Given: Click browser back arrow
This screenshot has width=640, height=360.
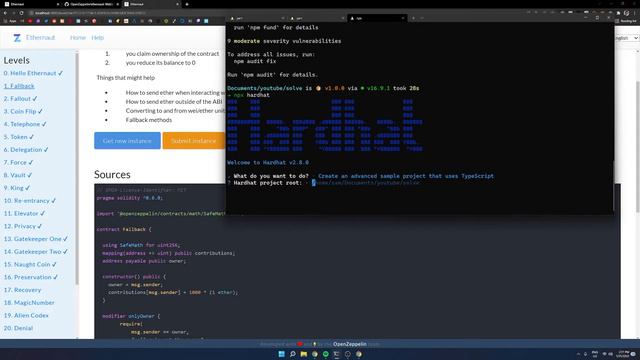Looking at the screenshot, I should 5,13.
